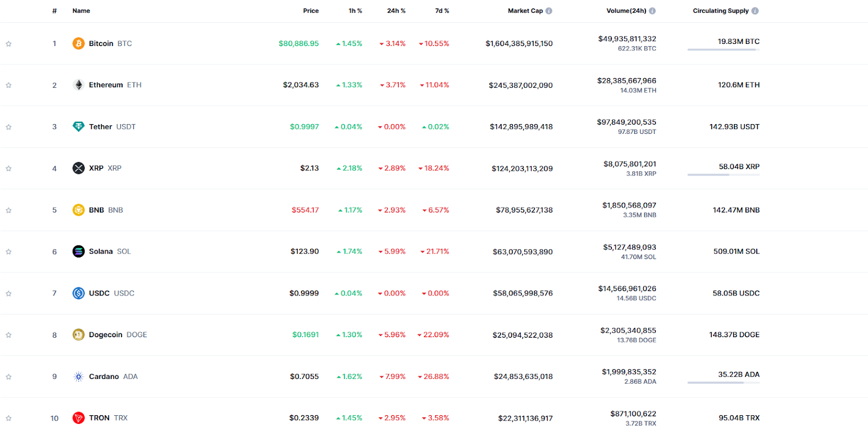Open the TRON TRX coin page

(x=108, y=418)
